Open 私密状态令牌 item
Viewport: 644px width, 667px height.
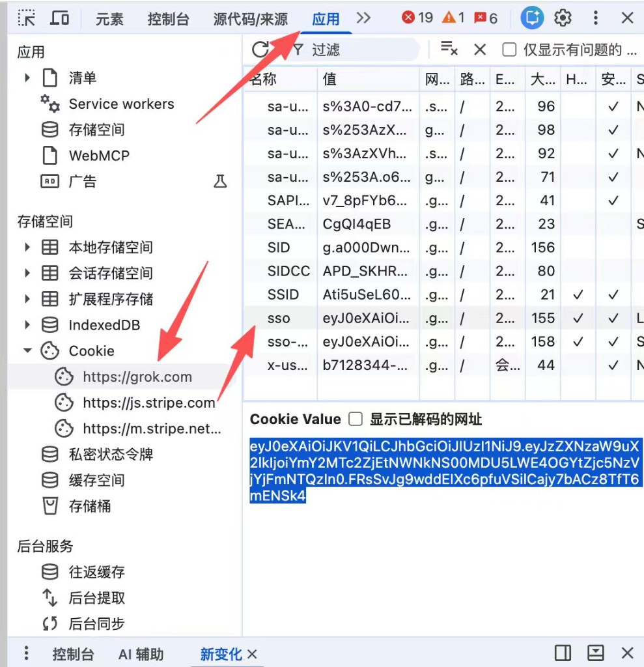coord(111,454)
